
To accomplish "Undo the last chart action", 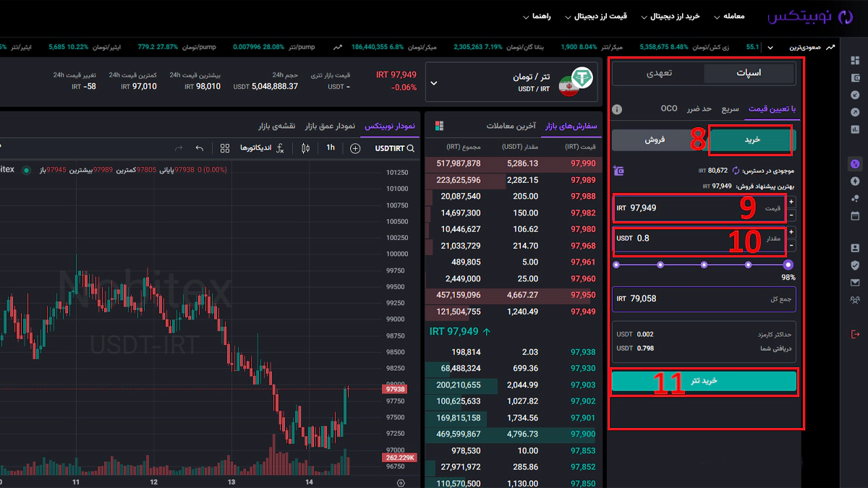I will point(200,148).
